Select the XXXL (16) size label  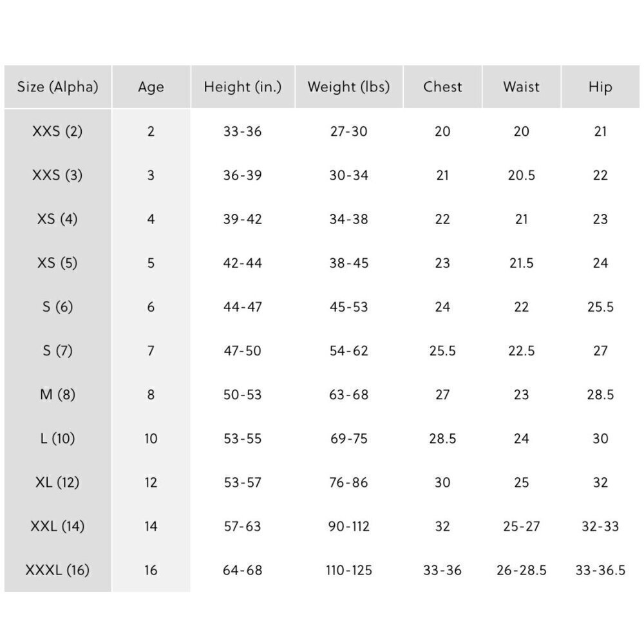pyautogui.click(x=57, y=570)
